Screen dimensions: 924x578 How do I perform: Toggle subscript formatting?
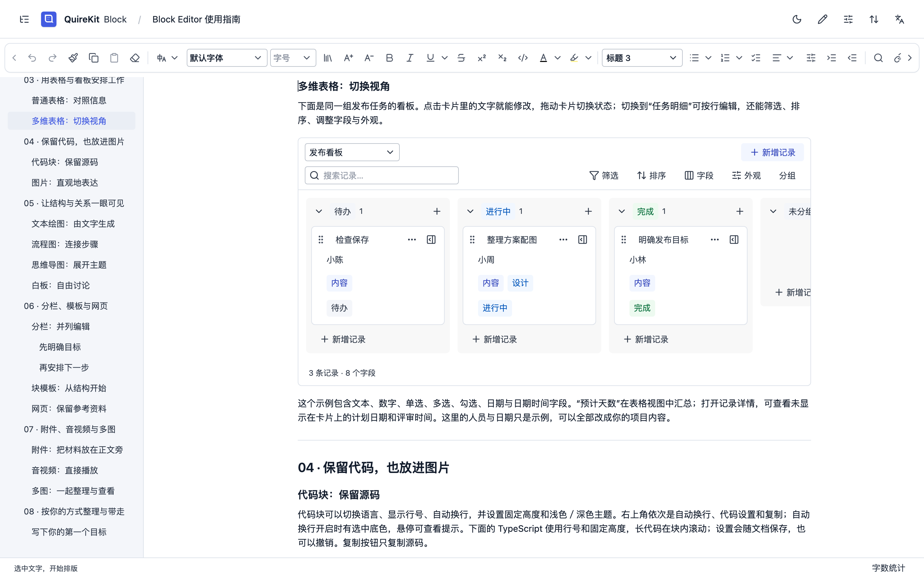click(502, 58)
